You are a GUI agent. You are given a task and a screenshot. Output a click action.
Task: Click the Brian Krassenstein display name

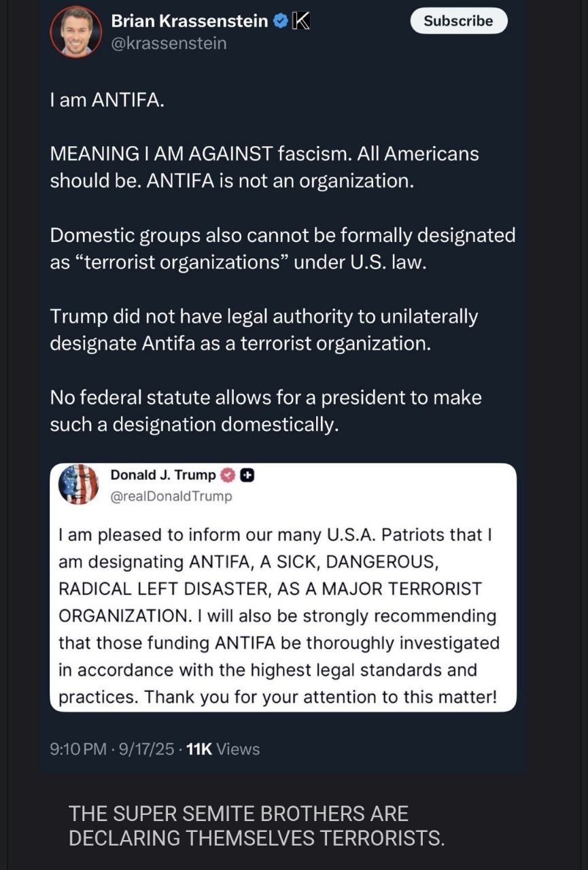pyautogui.click(x=190, y=21)
